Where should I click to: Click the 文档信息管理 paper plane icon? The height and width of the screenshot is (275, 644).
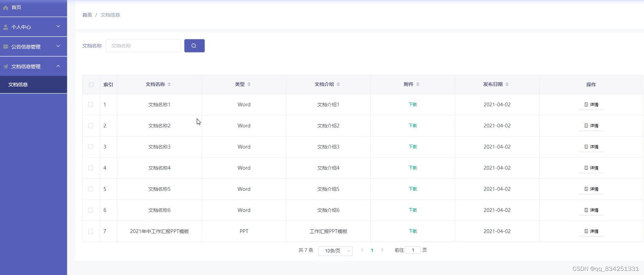click(6, 66)
